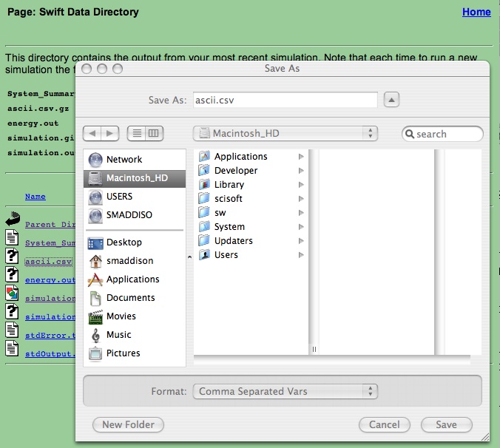Collapse the dialog with the triangle button
Image resolution: width=500 pixels, height=448 pixels.
391,100
